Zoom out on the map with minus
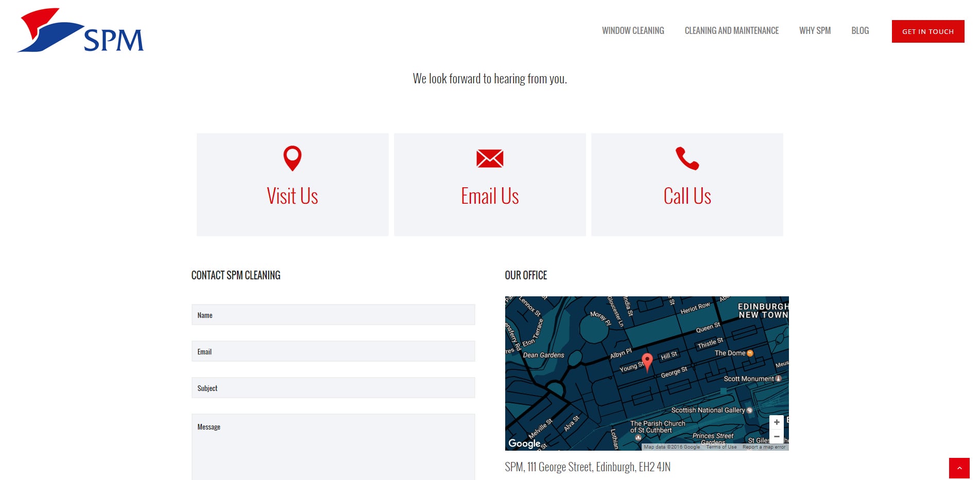This screenshot has width=980, height=480. pos(777,436)
